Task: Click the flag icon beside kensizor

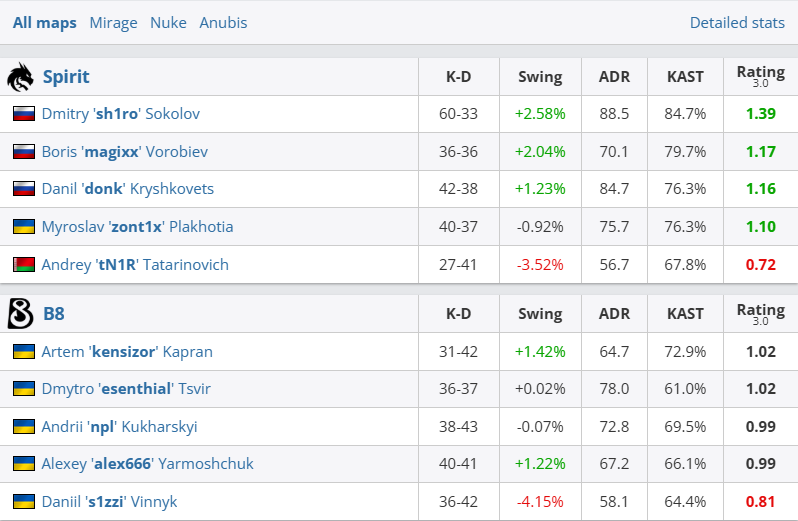Action: tap(24, 352)
